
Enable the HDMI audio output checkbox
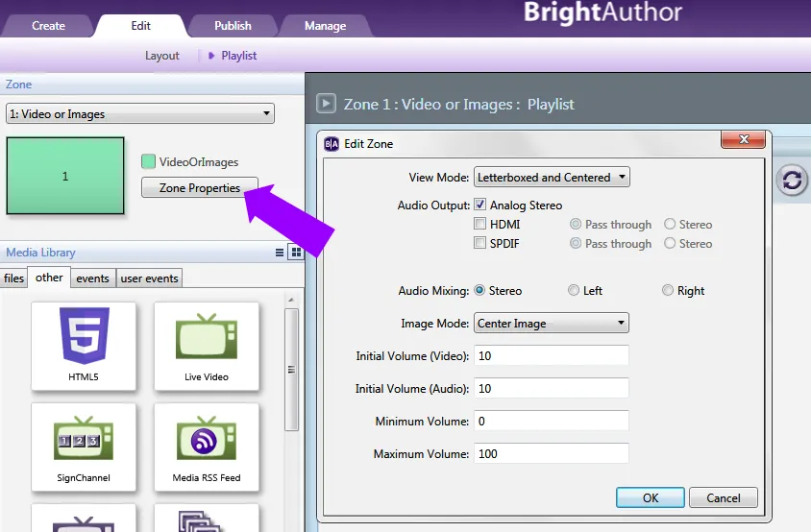[x=480, y=224]
